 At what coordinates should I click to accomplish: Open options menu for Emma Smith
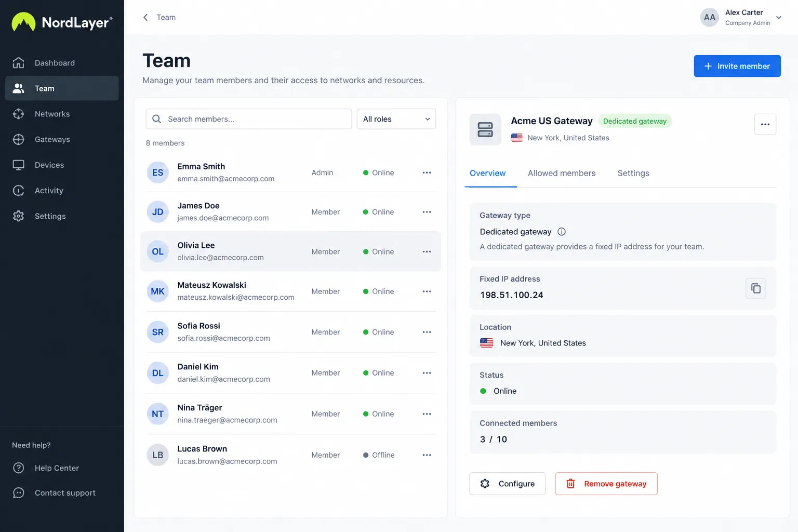pyautogui.click(x=427, y=172)
